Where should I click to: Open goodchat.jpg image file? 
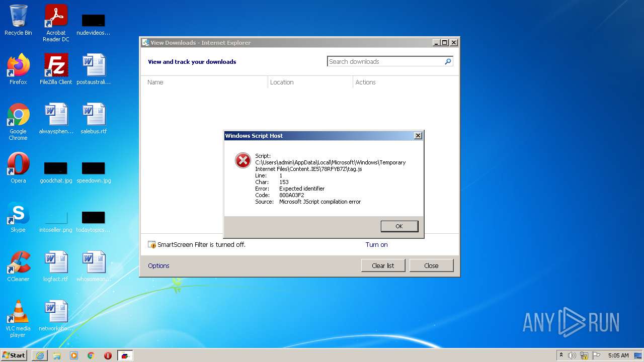click(56, 171)
